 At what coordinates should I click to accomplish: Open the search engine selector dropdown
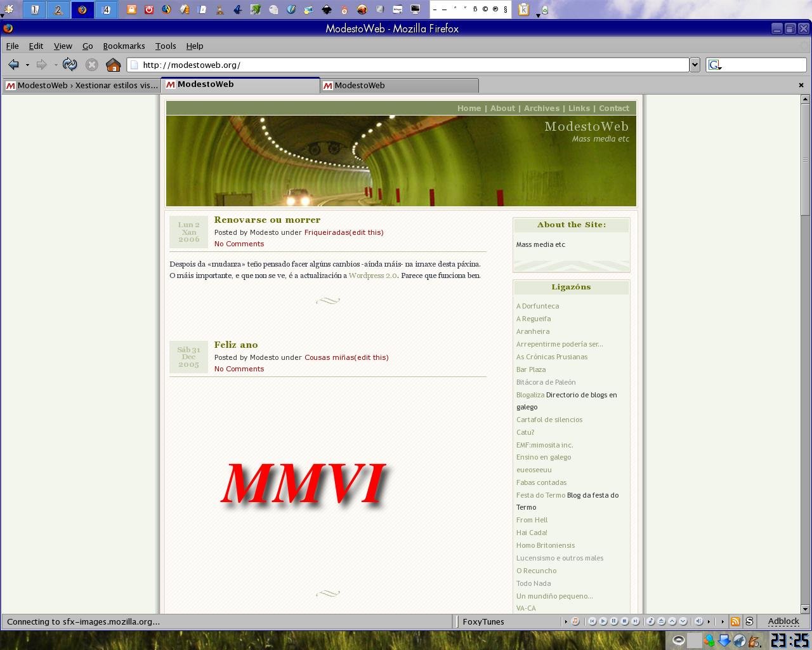pos(716,65)
